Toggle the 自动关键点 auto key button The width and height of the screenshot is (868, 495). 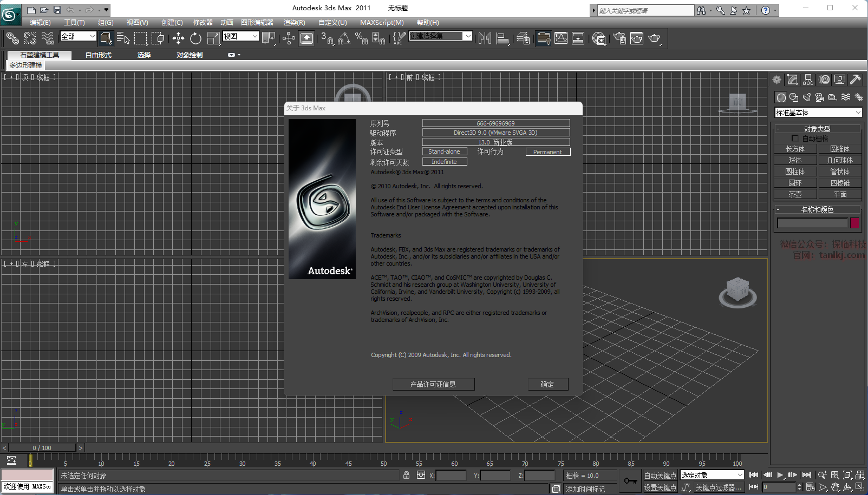660,476
